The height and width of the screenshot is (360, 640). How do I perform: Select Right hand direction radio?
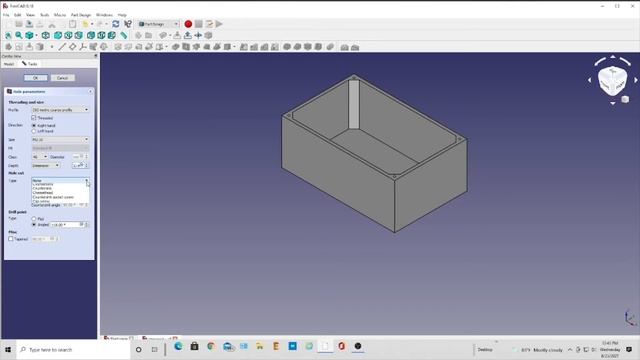pos(34,125)
